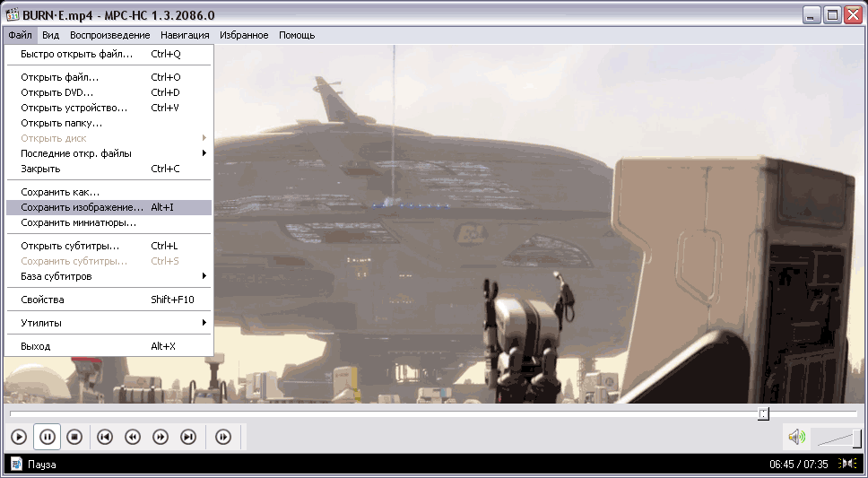Open the 'Вид' menu
The height and width of the screenshot is (478, 868).
[51, 35]
